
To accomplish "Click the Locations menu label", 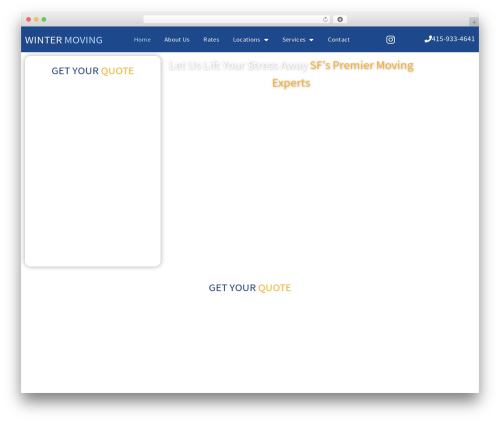I will coord(246,40).
